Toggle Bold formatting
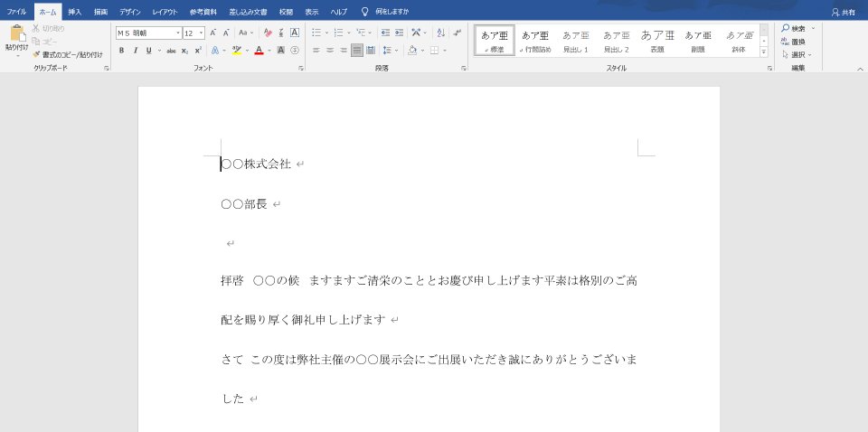 (121, 51)
